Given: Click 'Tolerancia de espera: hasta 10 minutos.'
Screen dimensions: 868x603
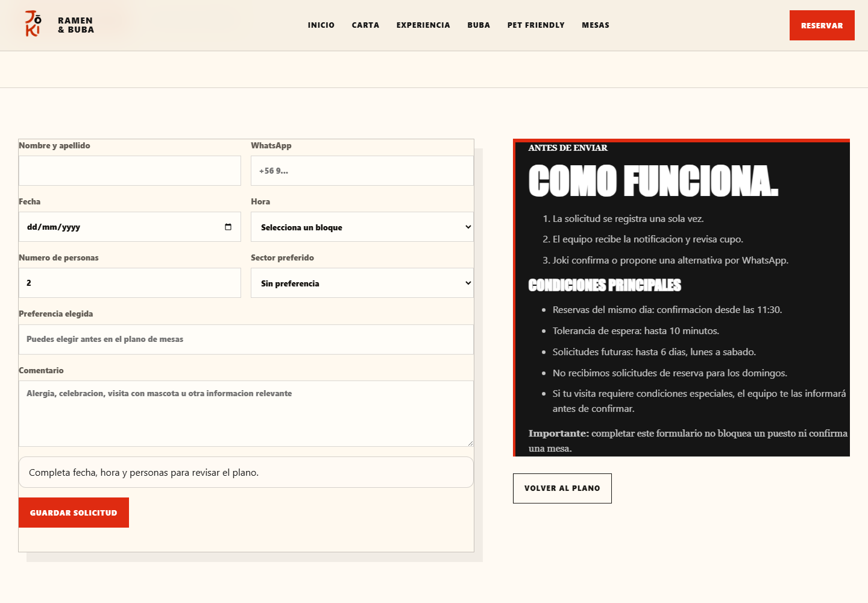Looking at the screenshot, I should pos(636,331).
